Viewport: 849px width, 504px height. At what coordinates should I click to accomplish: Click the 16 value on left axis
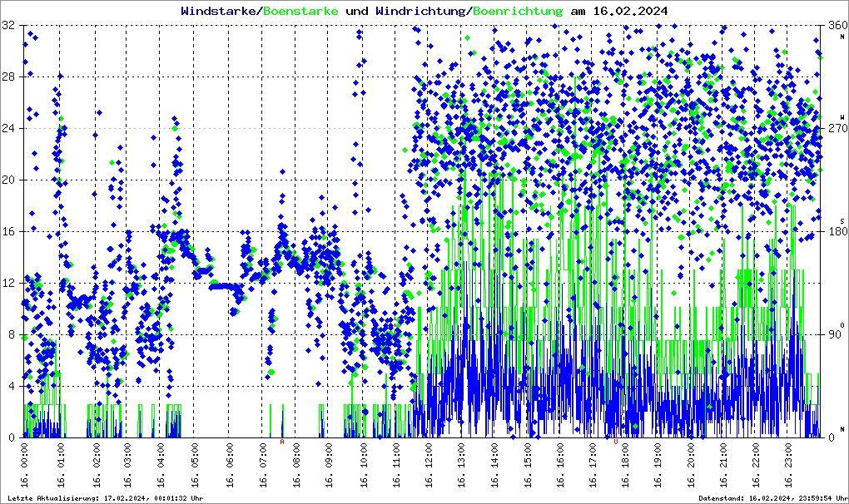8,232
